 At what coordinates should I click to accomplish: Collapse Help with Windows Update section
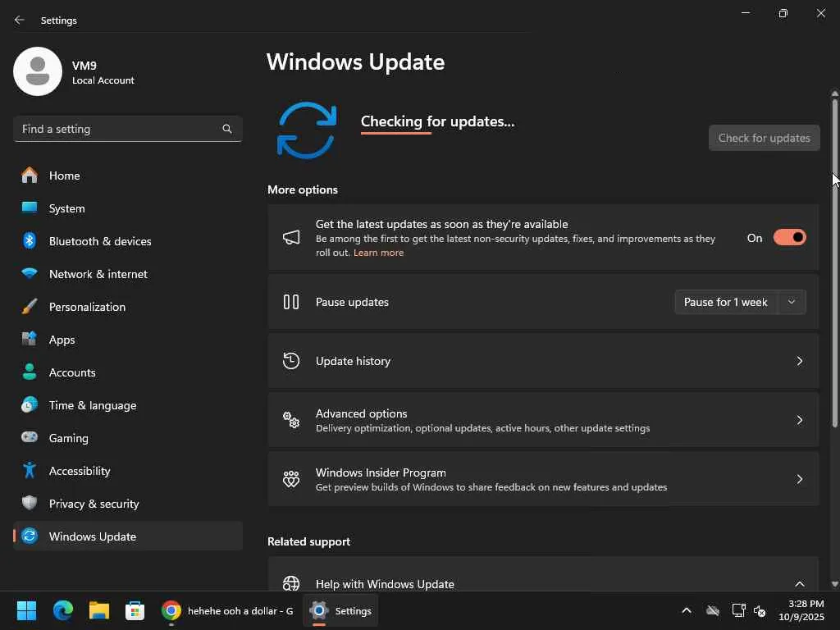tap(799, 583)
